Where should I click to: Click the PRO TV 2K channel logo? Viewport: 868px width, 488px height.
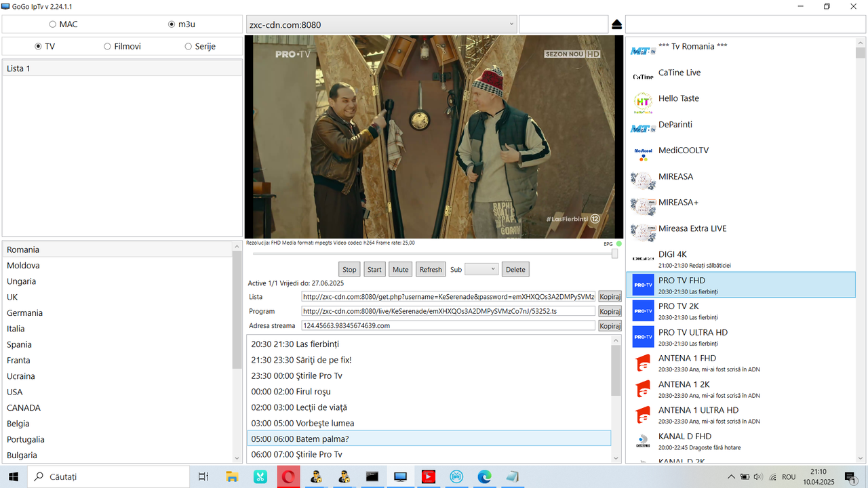coord(643,310)
